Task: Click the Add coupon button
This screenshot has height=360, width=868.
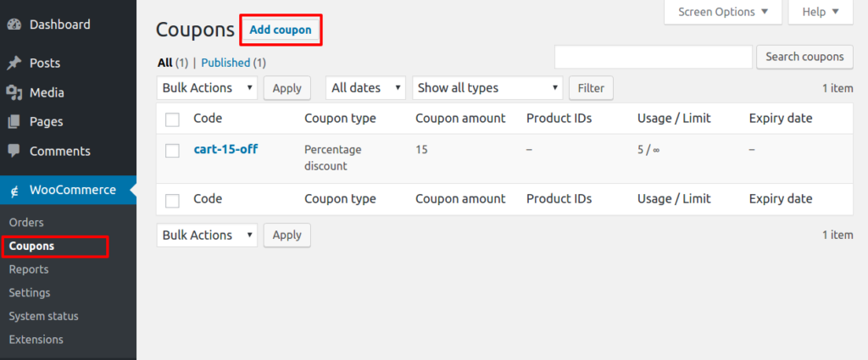Action: click(x=280, y=30)
